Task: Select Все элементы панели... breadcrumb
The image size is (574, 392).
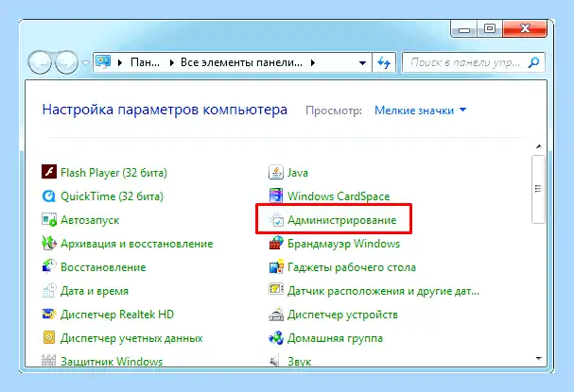Action: tap(241, 63)
